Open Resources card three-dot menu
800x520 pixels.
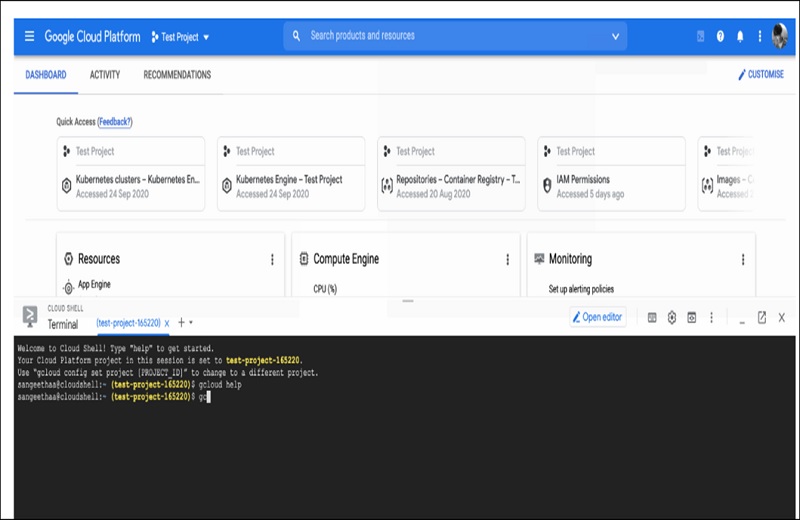click(272, 259)
